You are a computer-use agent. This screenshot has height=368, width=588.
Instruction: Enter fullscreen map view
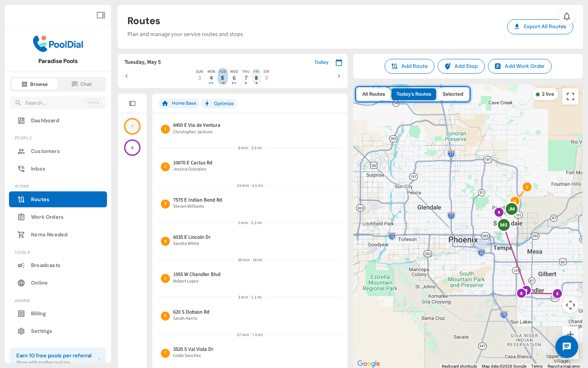[x=570, y=96]
